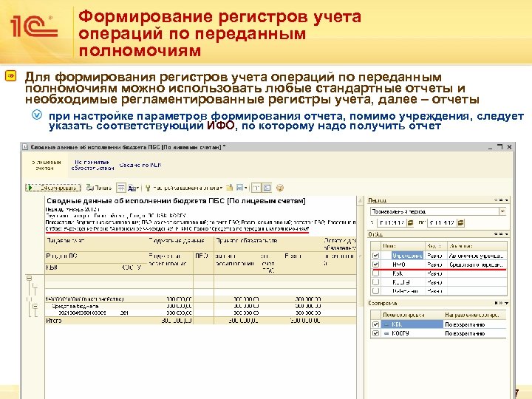Screen dimensions: 532x399
Task: Collapse the Средства бюджета group minus icon
Action: [35, 306]
